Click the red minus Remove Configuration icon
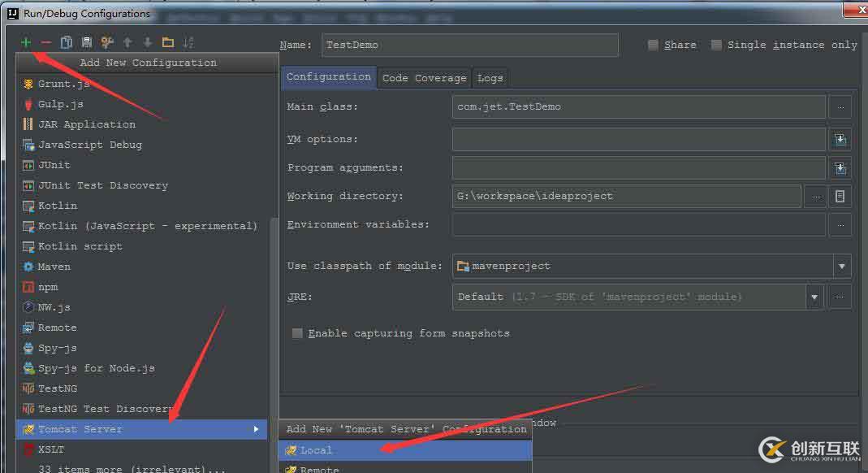Viewport: 868px width, 473px height. tap(46, 42)
